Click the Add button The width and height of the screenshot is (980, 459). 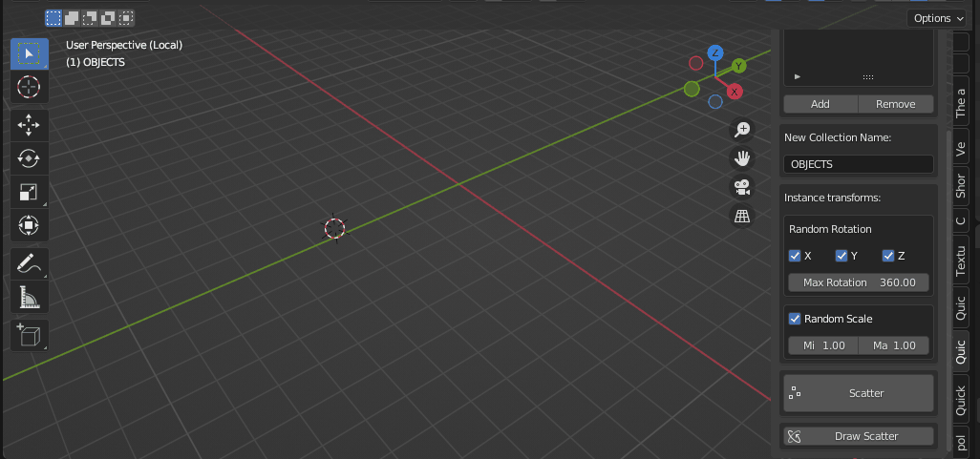(x=820, y=104)
